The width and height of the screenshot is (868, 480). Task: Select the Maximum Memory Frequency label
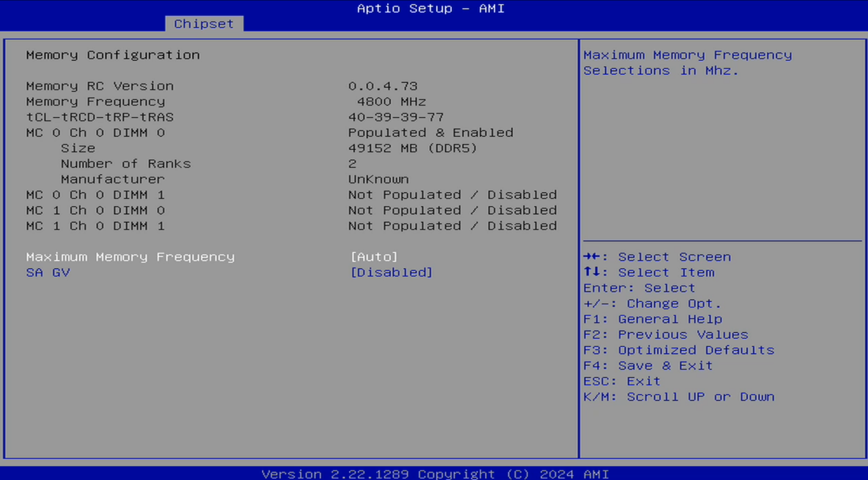point(130,257)
